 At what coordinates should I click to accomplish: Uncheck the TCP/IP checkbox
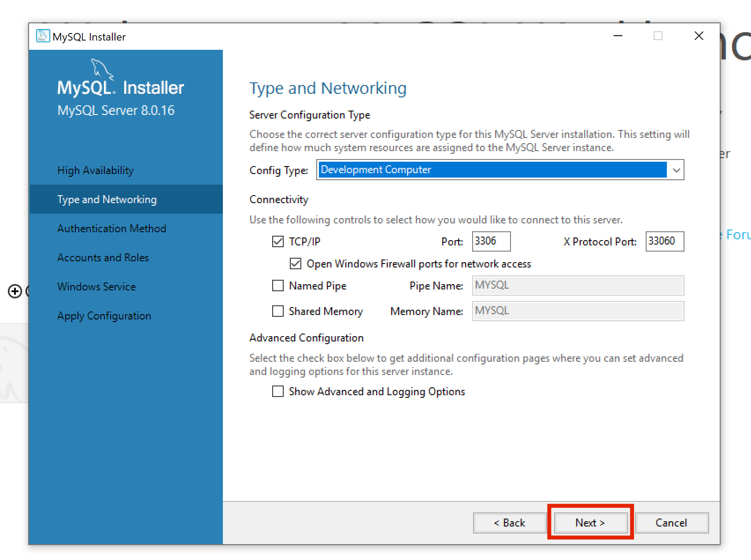pos(278,241)
